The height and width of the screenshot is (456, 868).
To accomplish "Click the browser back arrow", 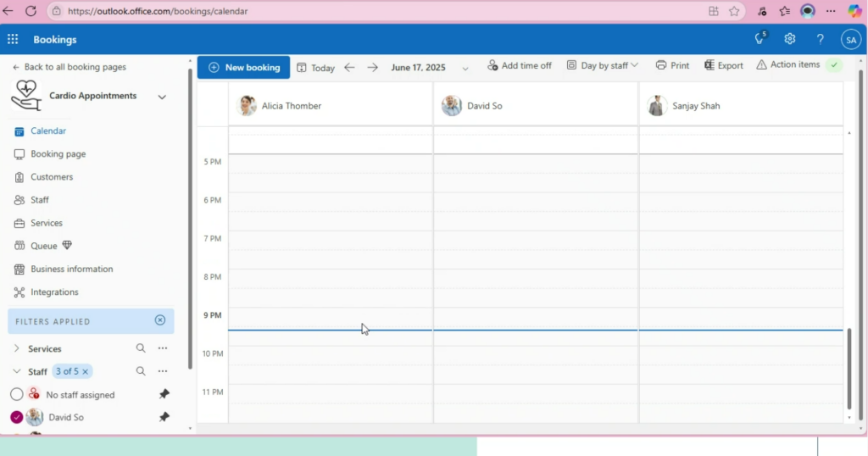I will point(8,11).
